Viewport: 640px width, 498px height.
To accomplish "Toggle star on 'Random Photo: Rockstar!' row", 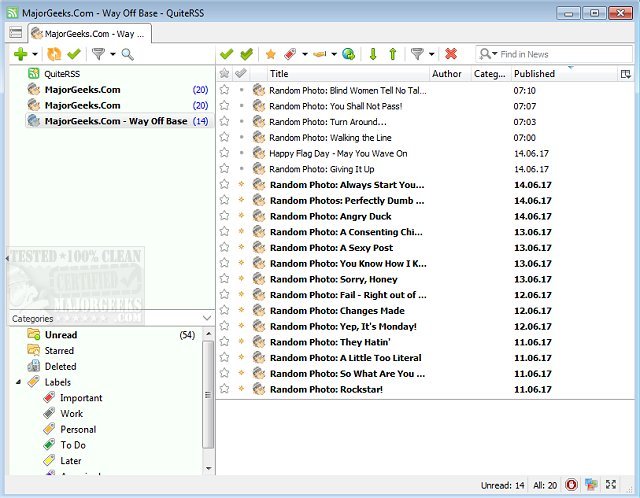I will pos(224,389).
